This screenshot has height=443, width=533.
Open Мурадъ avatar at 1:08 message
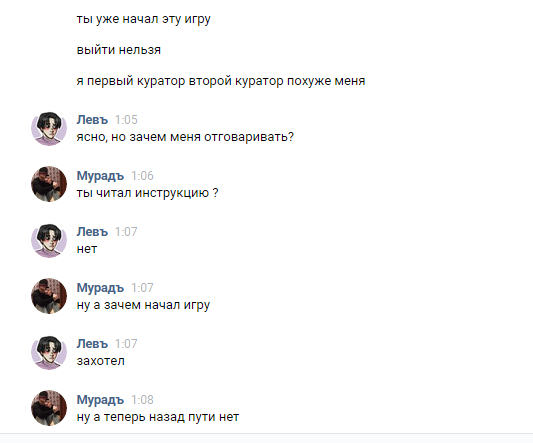tap(49, 408)
